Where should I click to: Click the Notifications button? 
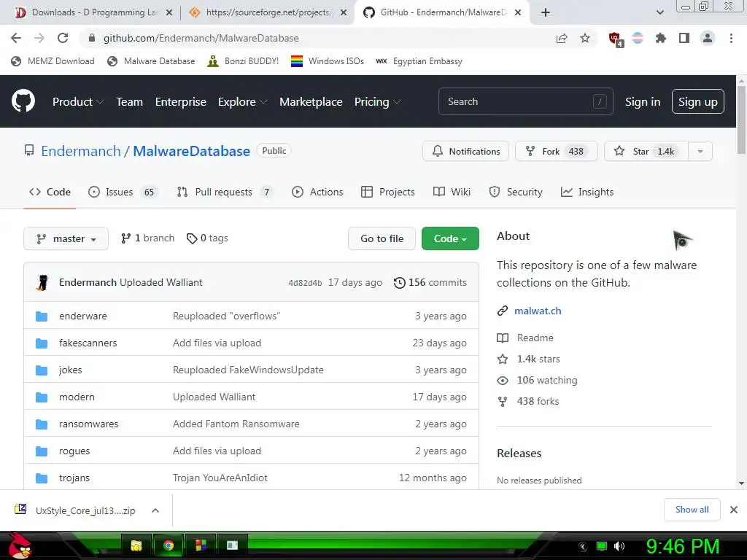[465, 152]
